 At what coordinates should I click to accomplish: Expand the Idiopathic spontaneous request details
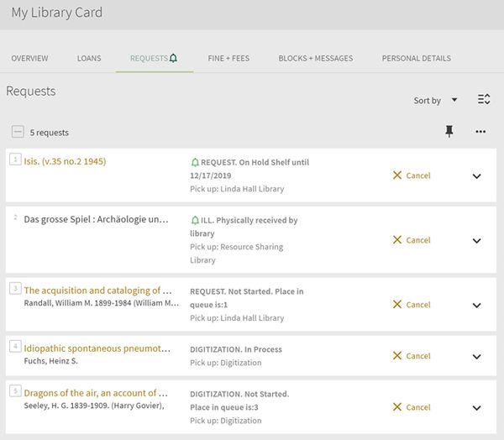(x=476, y=357)
